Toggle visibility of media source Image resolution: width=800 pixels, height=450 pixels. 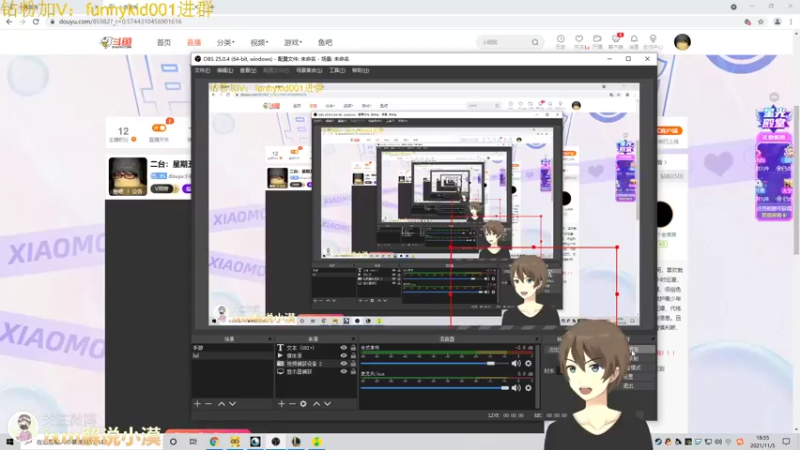click(x=343, y=356)
